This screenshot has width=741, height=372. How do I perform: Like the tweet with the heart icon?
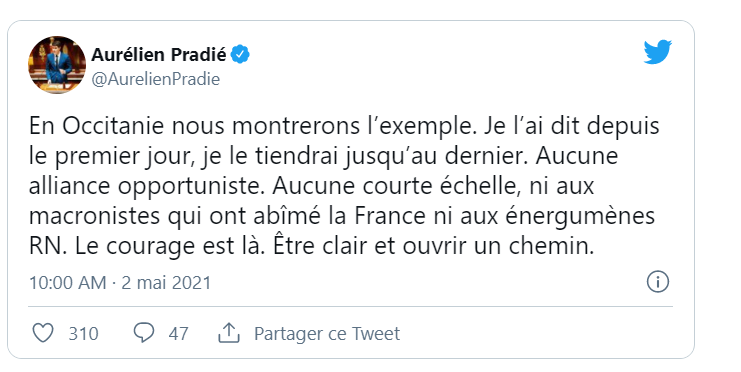click(43, 333)
